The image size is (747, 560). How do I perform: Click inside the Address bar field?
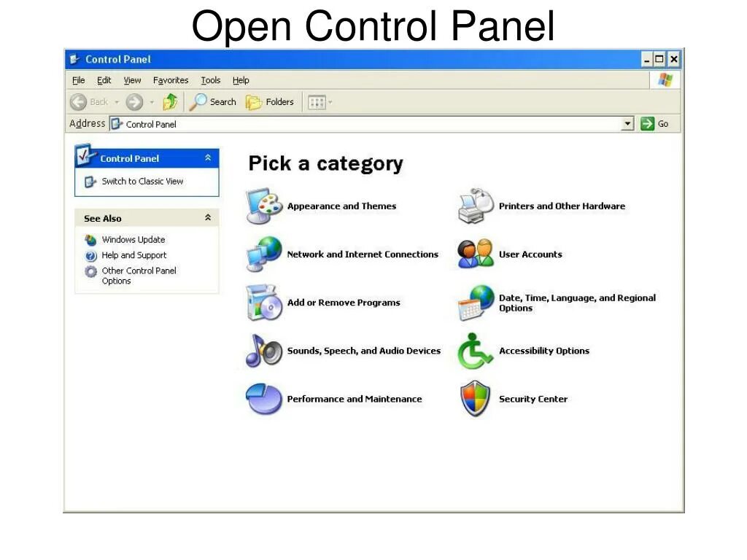pyautogui.click(x=371, y=124)
